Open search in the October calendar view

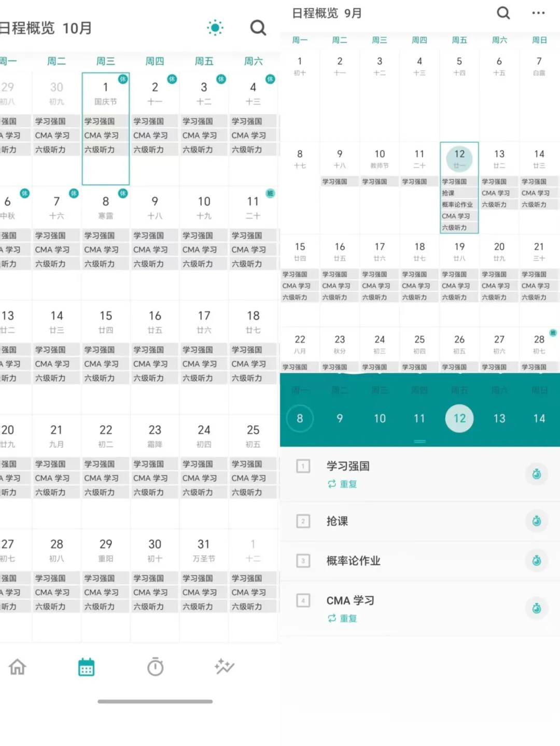pyautogui.click(x=258, y=27)
